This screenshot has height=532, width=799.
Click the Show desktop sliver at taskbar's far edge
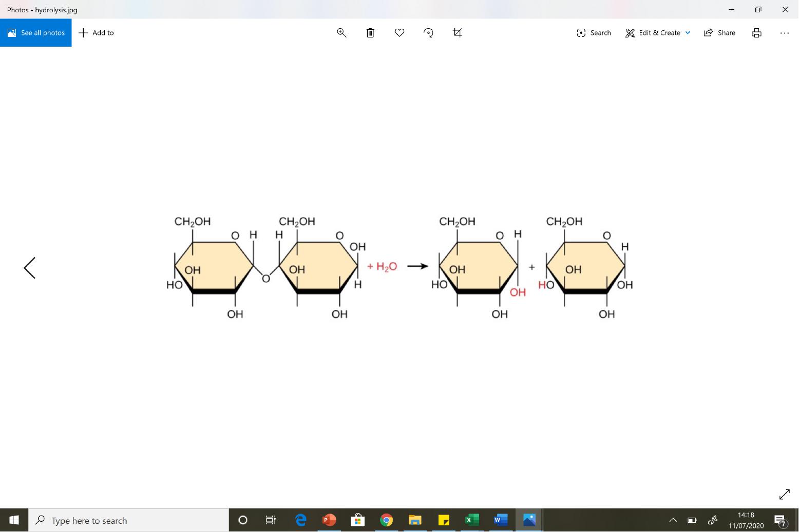[x=797, y=520]
